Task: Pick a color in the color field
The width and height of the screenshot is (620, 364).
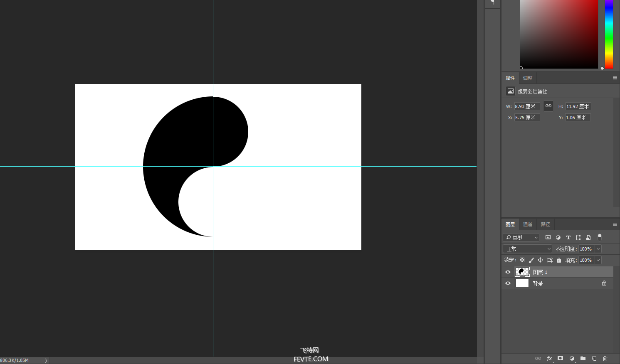Action: [x=559, y=34]
